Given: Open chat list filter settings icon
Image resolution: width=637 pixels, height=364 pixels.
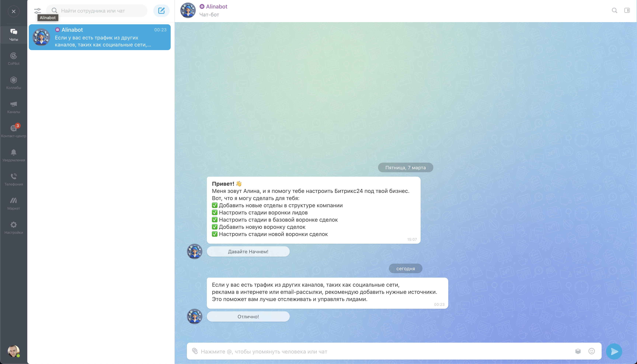Looking at the screenshot, I should [37, 11].
